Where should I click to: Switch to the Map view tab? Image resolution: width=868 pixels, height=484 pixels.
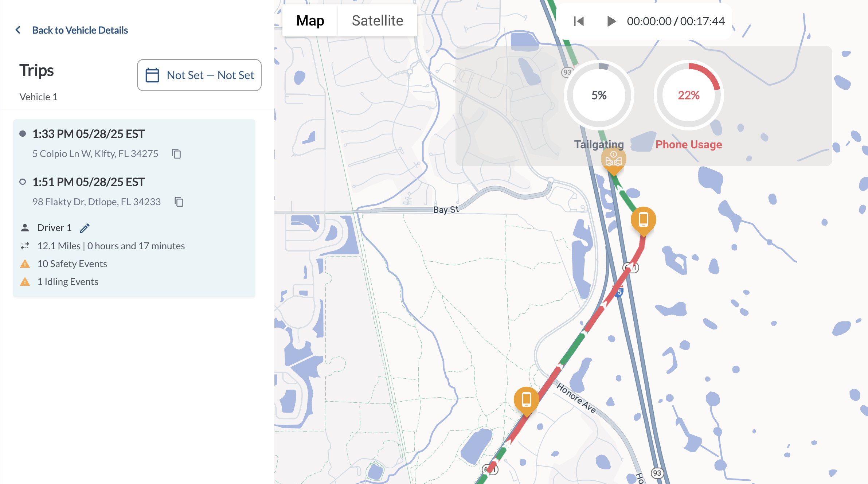tap(310, 20)
